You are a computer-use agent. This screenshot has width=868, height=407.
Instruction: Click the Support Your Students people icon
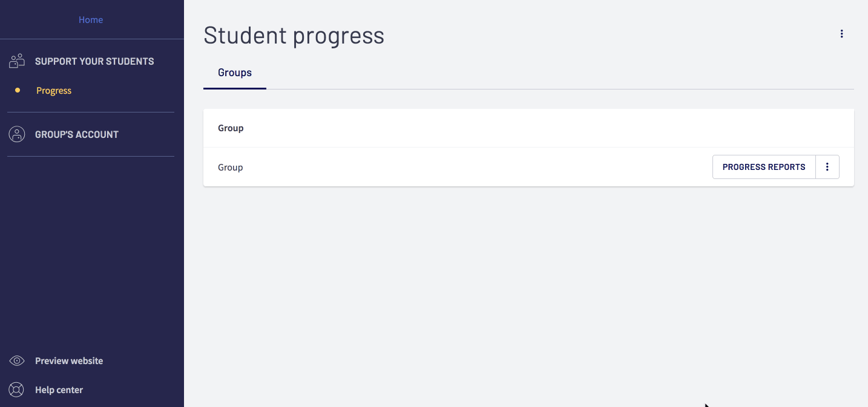tap(17, 60)
